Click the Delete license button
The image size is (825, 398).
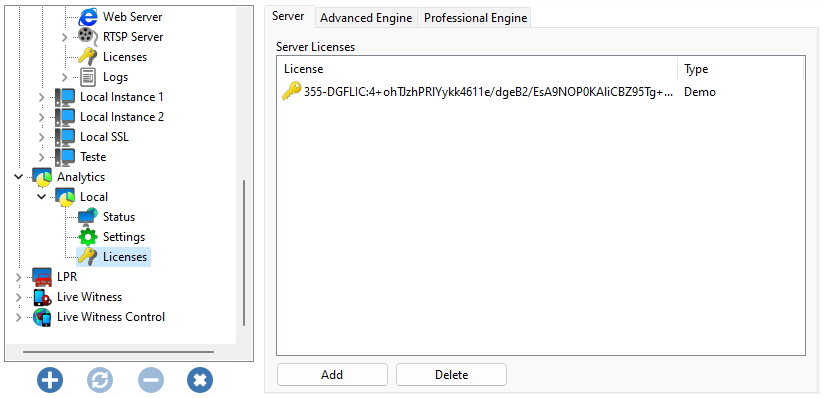coord(451,375)
